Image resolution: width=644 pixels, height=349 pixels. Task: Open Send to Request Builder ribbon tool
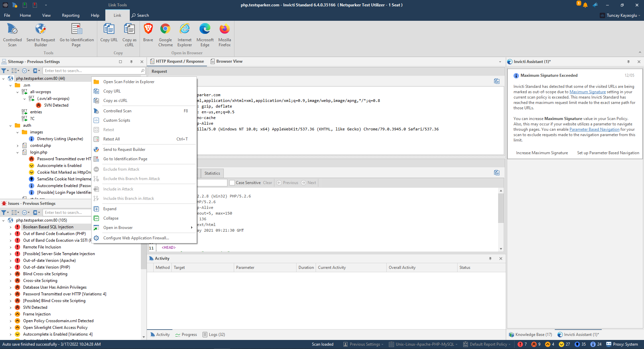tap(41, 35)
